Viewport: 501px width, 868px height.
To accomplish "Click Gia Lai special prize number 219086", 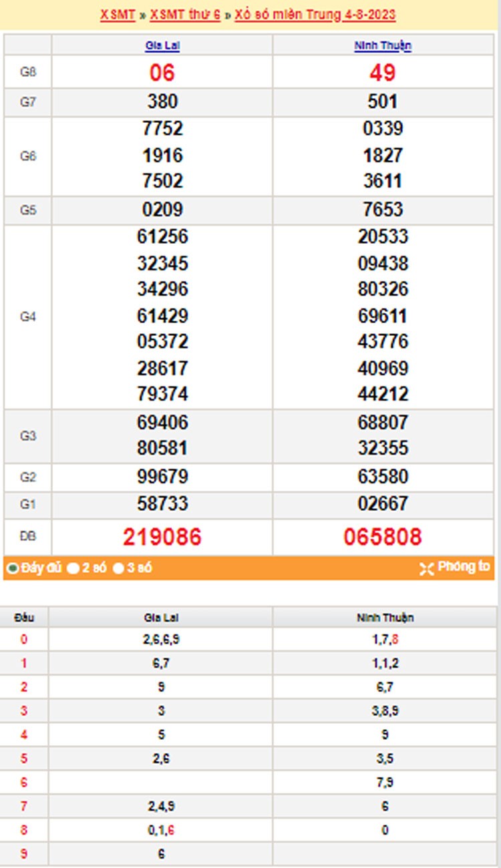I will (x=162, y=537).
